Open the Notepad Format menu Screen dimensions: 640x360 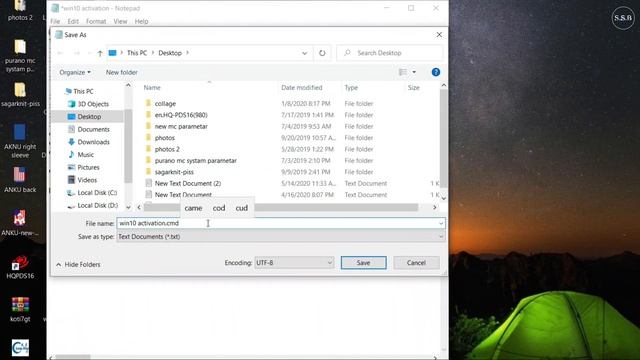(96, 21)
